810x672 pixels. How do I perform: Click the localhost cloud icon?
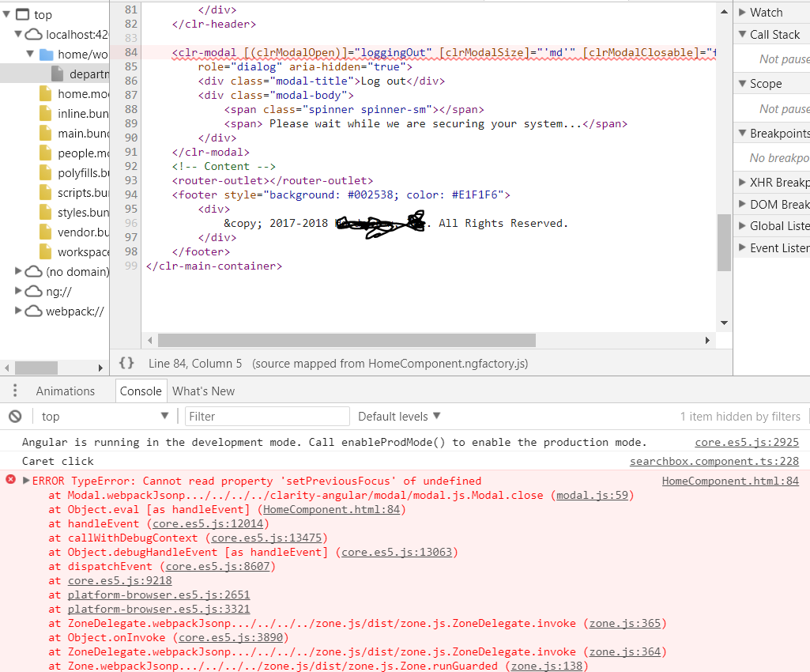[33, 34]
